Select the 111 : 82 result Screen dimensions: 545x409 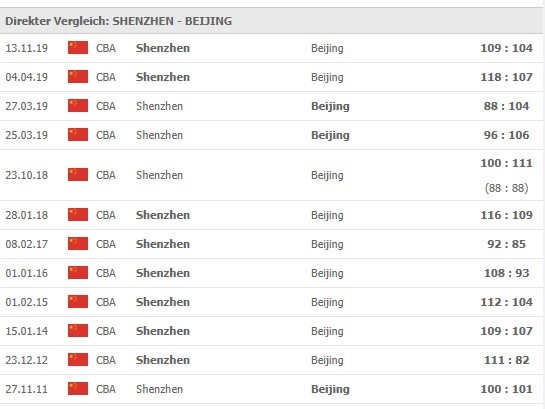(506, 360)
